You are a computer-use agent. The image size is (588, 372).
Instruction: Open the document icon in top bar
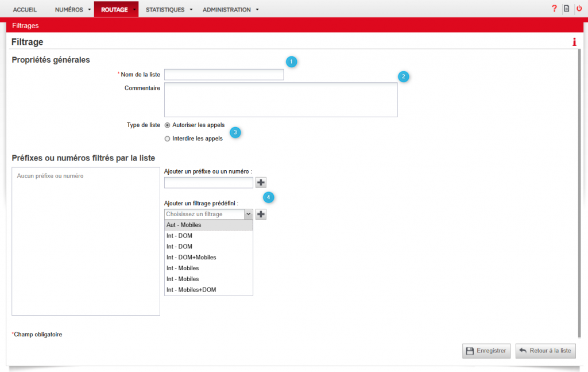(566, 9)
